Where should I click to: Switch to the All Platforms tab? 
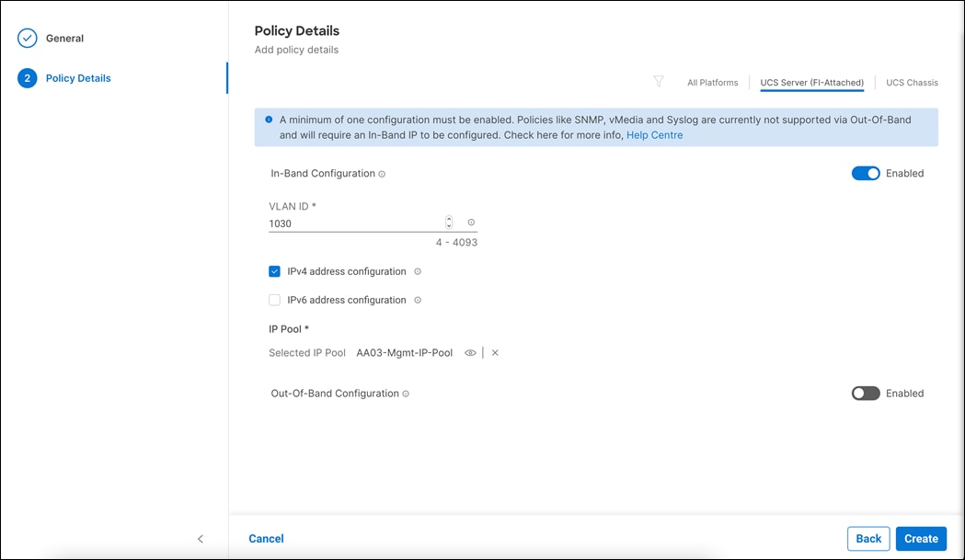(712, 82)
